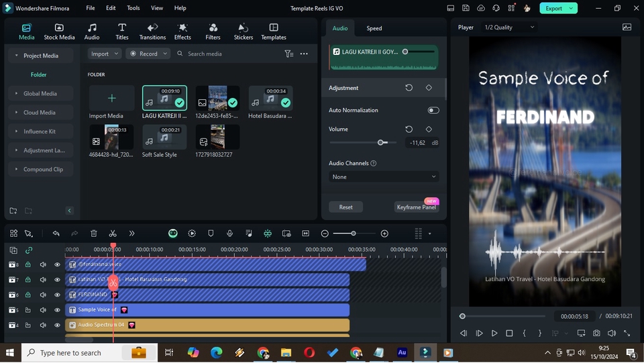Open the File menu
The width and height of the screenshot is (644, 363).
(91, 8)
